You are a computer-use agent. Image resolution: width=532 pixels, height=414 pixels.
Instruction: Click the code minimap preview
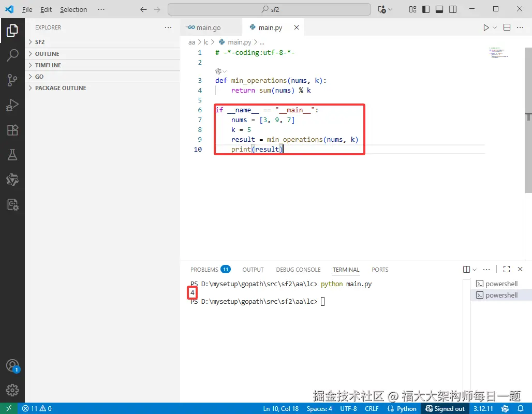(x=499, y=53)
